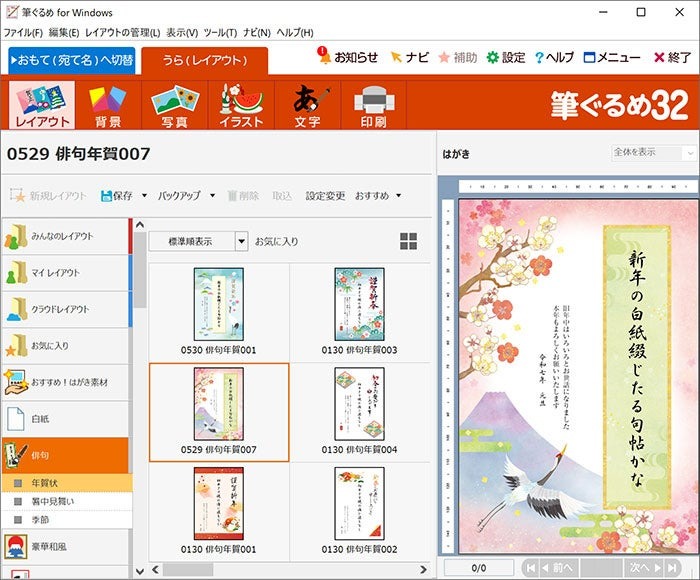Image resolution: width=700 pixels, height=580 pixels.
Task: Open 標準順表示 sort dropdown
Action: point(242,241)
